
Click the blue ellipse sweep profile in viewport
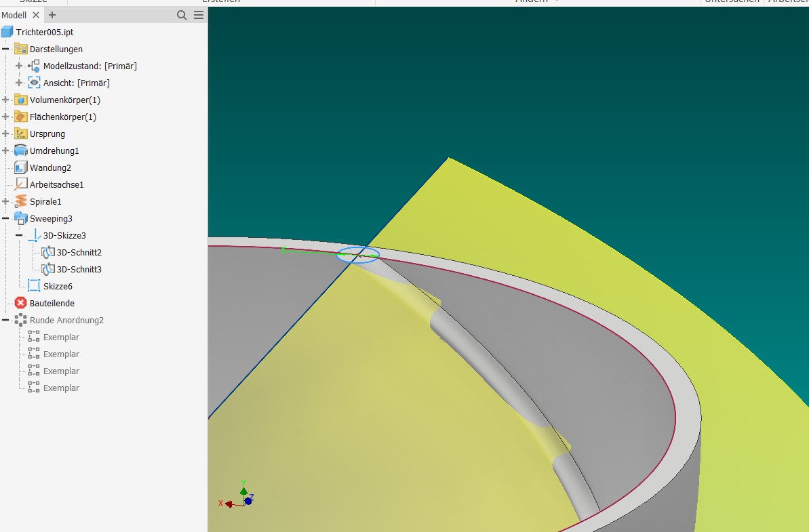coord(358,255)
